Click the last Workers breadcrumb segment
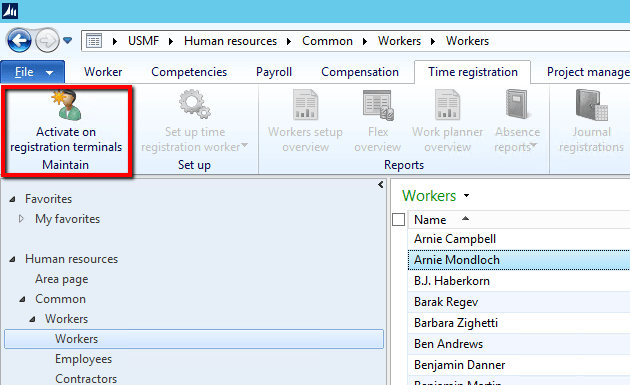This screenshot has width=630, height=385. pyautogui.click(x=467, y=41)
